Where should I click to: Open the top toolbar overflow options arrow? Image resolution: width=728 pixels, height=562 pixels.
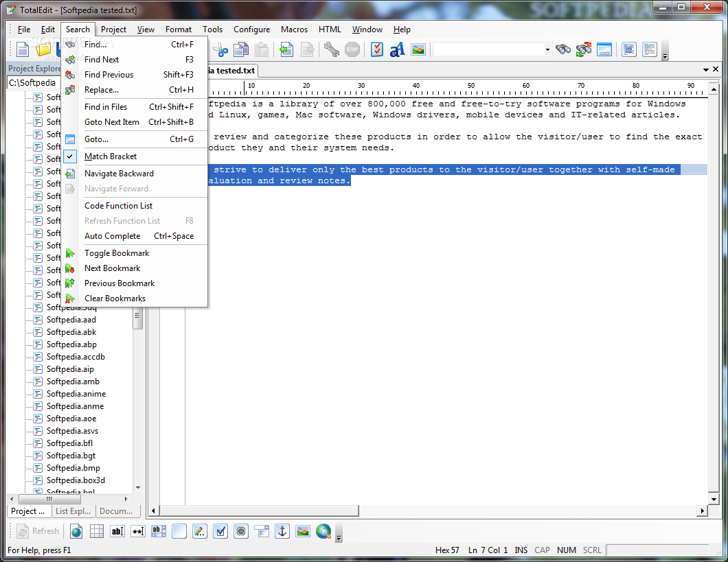(x=665, y=56)
